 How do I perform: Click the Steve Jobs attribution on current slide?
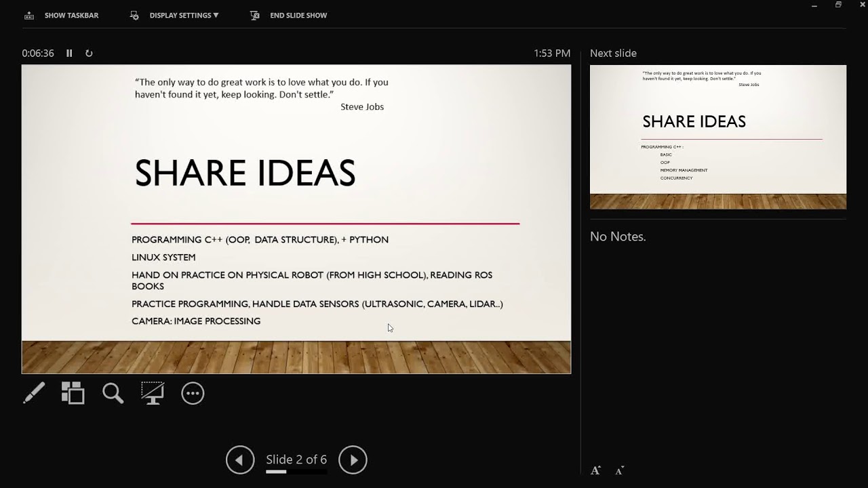click(362, 106)
